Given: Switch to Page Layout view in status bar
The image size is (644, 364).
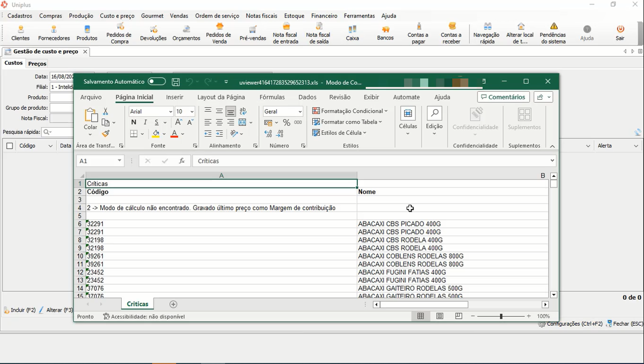Looking at the screenshot, I should click(439, 316).
